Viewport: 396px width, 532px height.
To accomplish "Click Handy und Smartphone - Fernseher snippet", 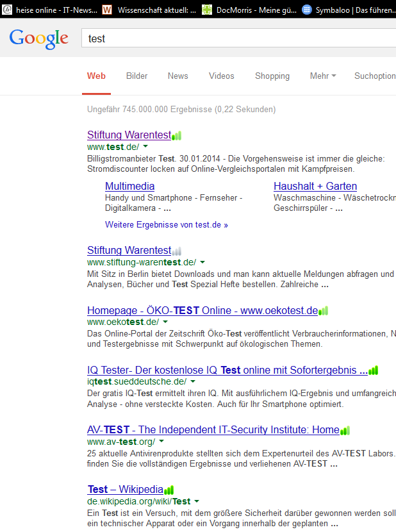I will coord(174,203).
